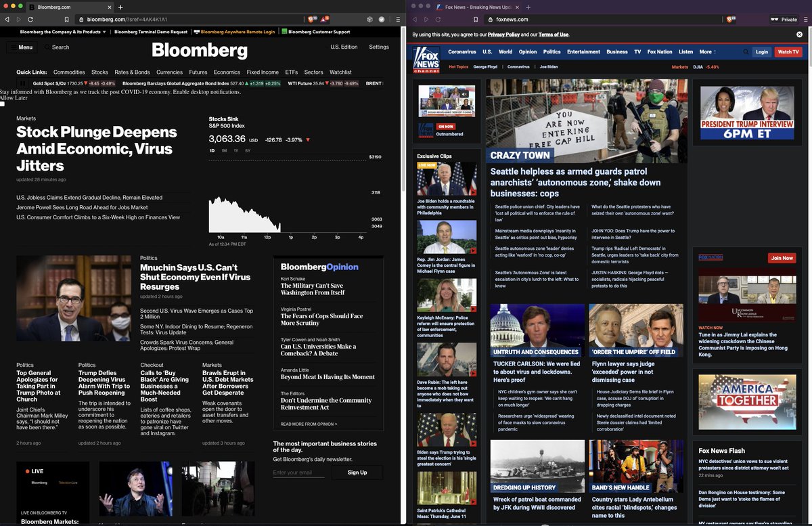Click the Private window indicator

[x=784, y=20]
